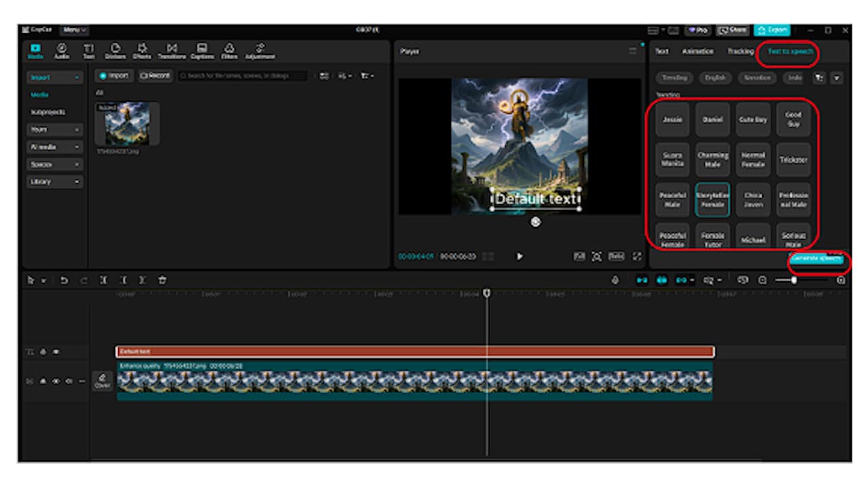The image size is (868, 488).
Task: Adjust the timeline zoom slider
Action: (x=802, y=279)
